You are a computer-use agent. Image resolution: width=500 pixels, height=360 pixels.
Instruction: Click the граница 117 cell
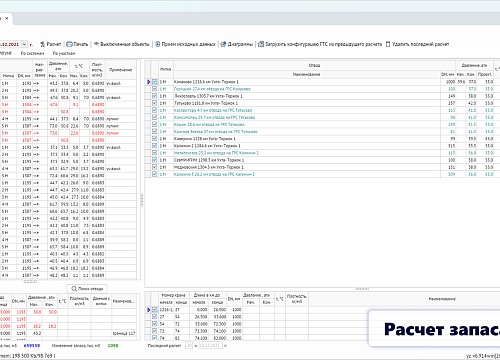click(x=124, y=333)
